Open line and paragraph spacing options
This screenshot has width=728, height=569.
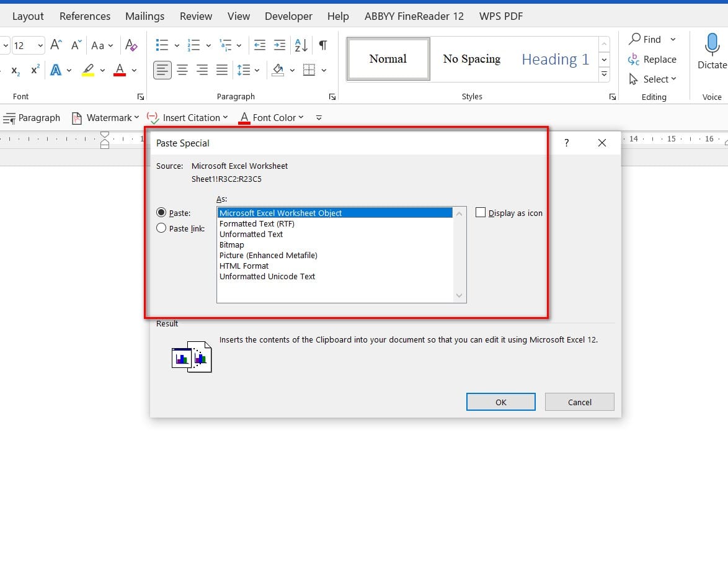point(244,70)
